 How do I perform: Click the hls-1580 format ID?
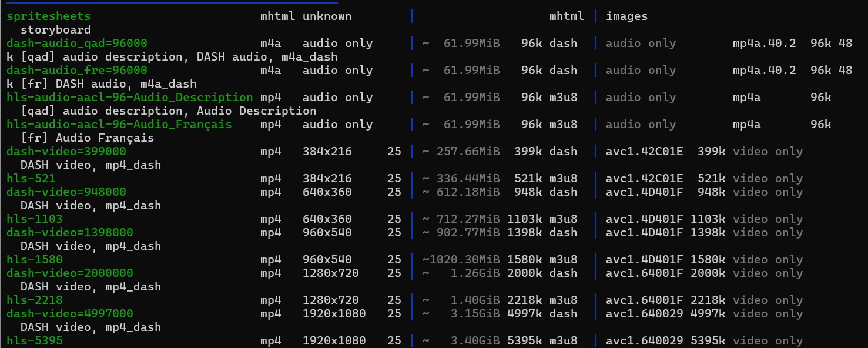[x=35, y=260]
